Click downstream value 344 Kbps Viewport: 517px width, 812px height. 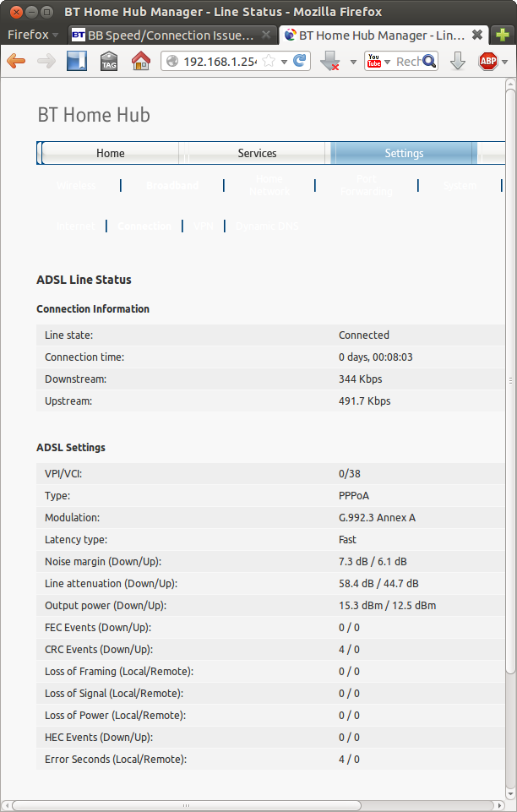click(x=360, y=379)
